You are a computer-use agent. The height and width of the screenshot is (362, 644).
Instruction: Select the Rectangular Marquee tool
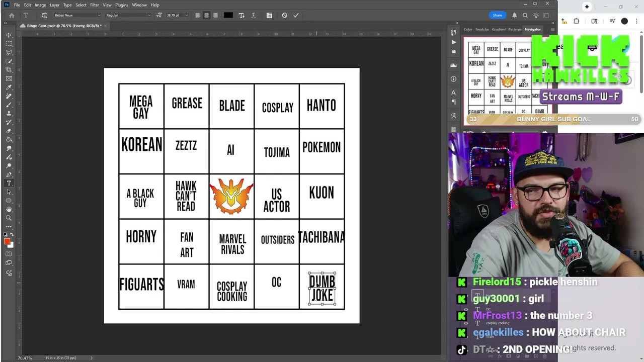(9, 44)
